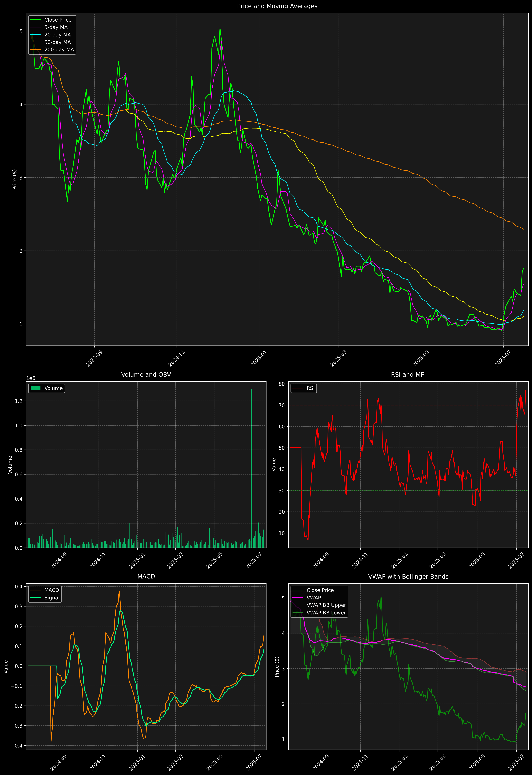Click the 'VWAP with Bollinger Bands' chart title
The width and height of the screenshot is (532, 775).
coord(408,577)
